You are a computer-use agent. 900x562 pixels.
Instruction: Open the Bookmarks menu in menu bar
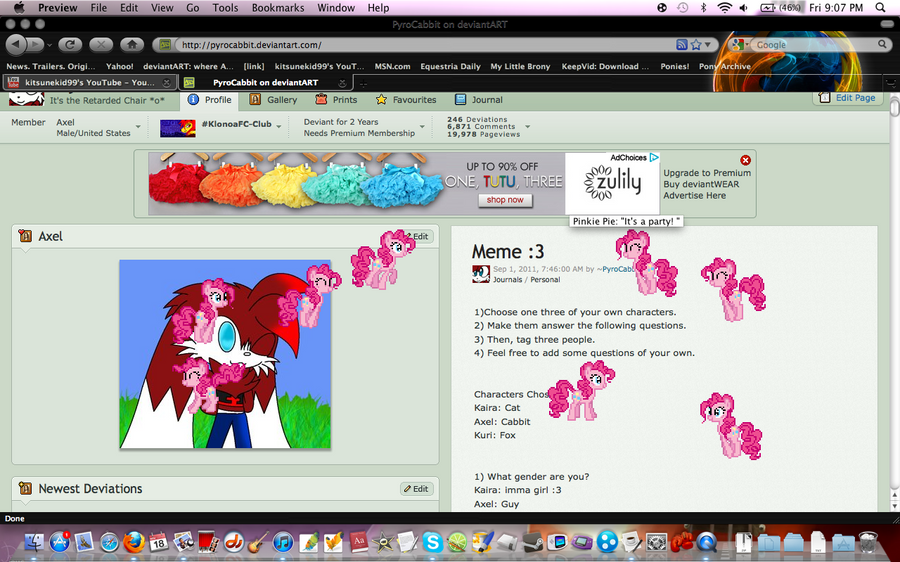pos(278,8)
